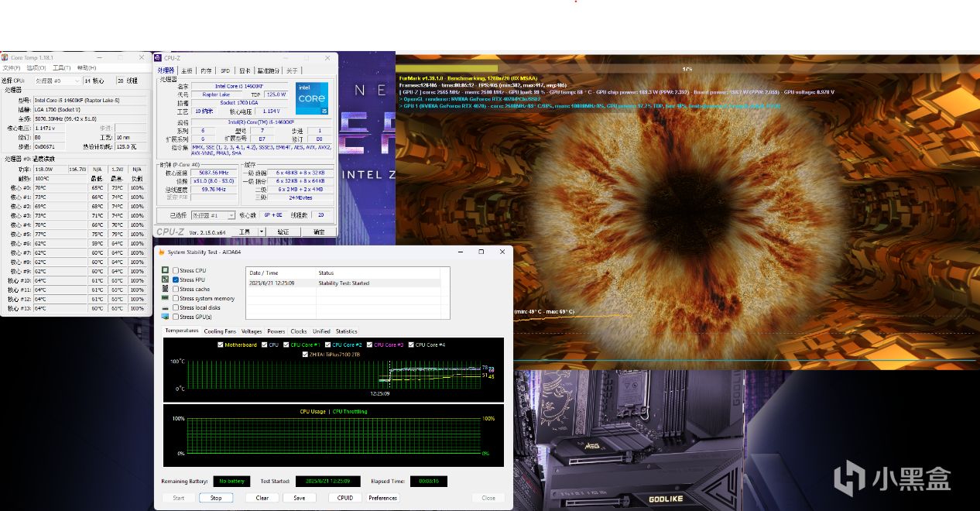Viewport: 980px width, 511px height.
Task: Switch to the SPD tab in CPU-Z
Action: 225,70
